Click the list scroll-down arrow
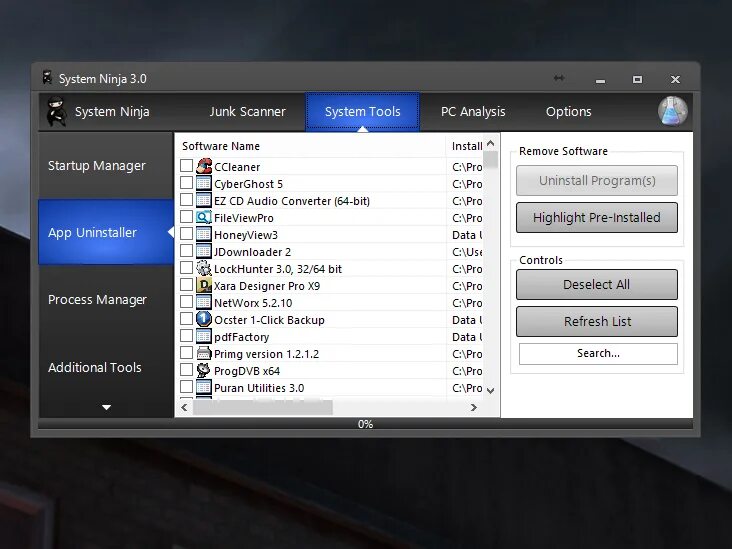The height and width of the screenshot is (549, 732). click(x=490, y=390)
